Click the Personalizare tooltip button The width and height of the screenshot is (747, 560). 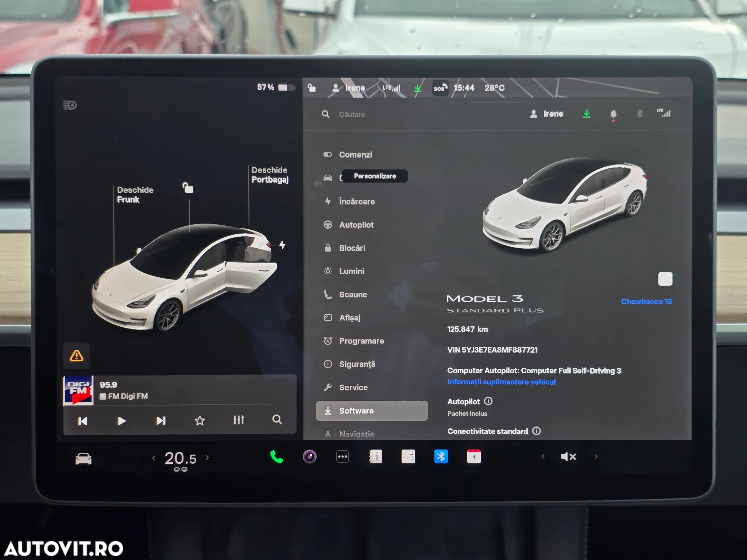click(x=375, y=176)
